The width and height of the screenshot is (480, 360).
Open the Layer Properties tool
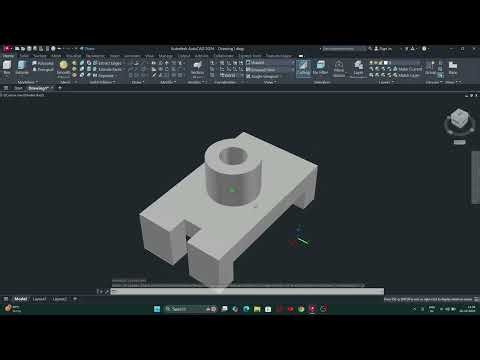click(358, 68)
